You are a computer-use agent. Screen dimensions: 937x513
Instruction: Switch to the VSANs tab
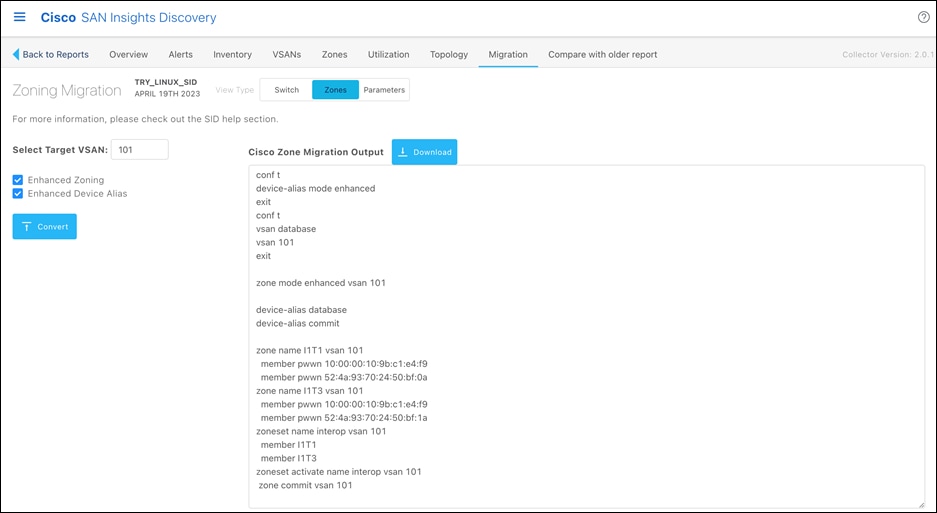tap(287, 54)
